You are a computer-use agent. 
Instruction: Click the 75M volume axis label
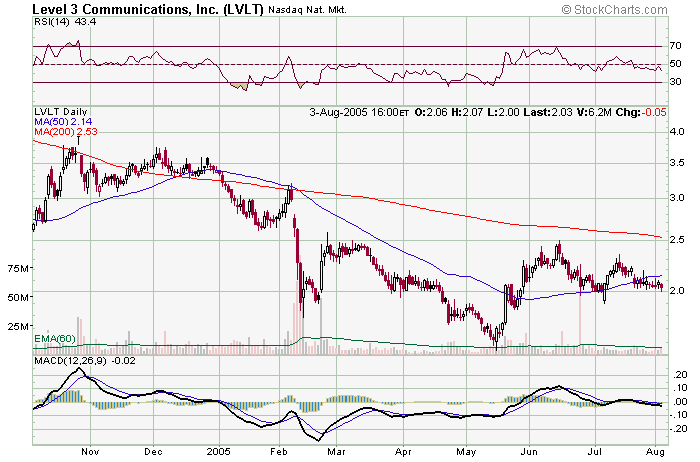[x=18, y=268]
